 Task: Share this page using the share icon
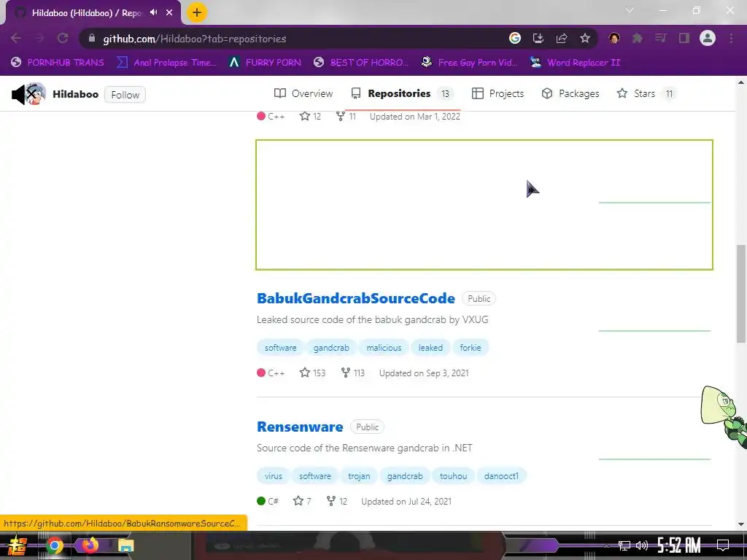pos(562,38)
